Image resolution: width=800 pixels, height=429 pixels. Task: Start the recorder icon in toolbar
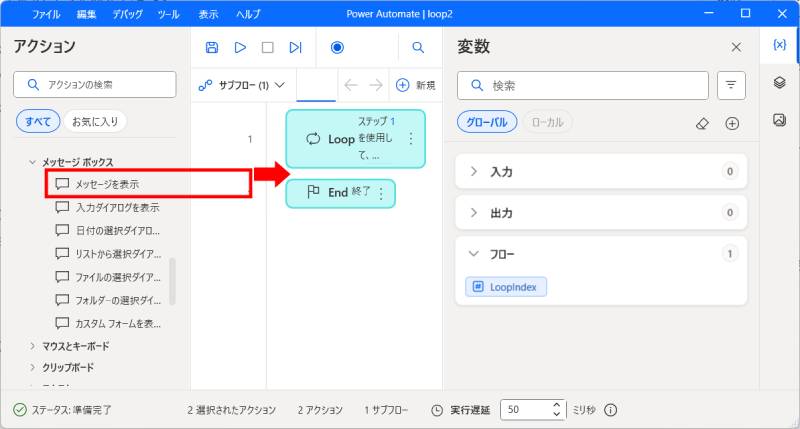(337, 47)
